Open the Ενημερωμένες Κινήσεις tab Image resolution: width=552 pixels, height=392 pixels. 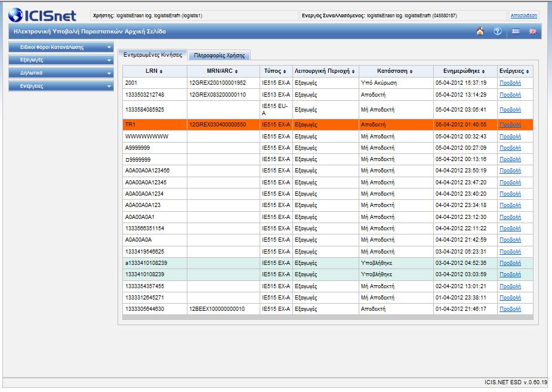[x=153, y=55]
